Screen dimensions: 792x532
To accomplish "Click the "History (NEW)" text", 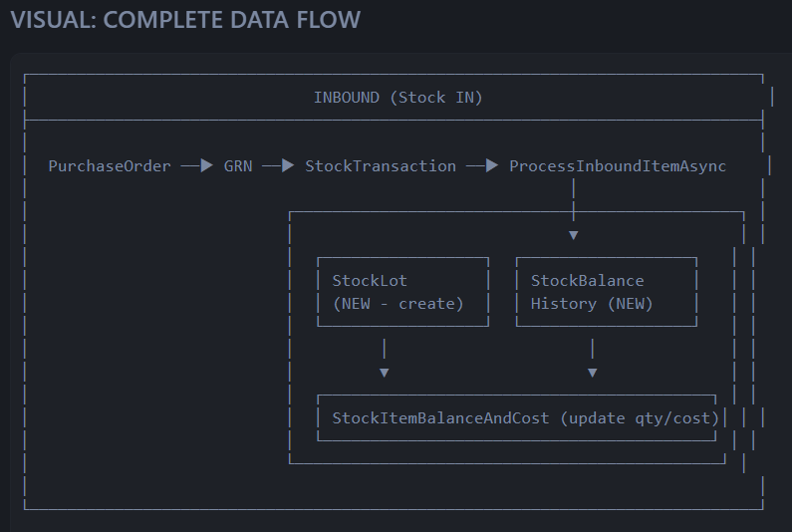I will [x=592, y=304].
